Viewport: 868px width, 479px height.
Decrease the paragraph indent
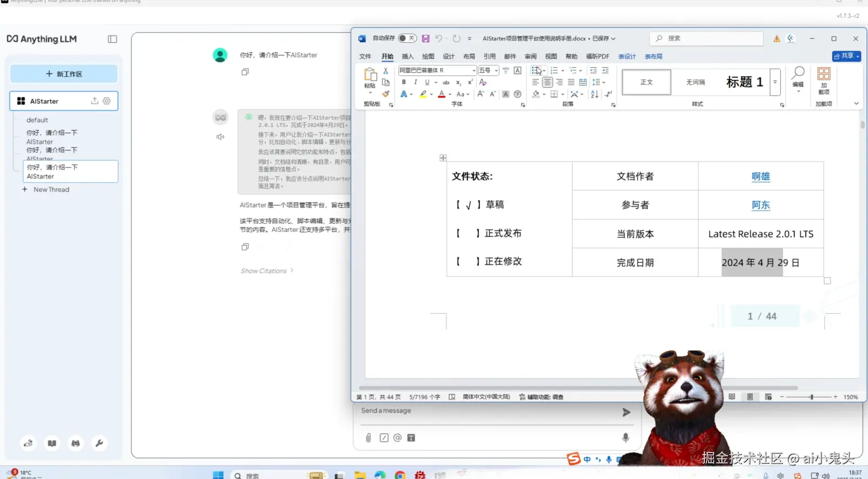(x=593, y=70)
